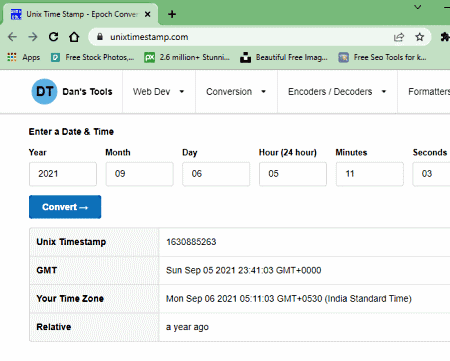
Task: Select the India Standard Time date value
Action: click(289, 299)
